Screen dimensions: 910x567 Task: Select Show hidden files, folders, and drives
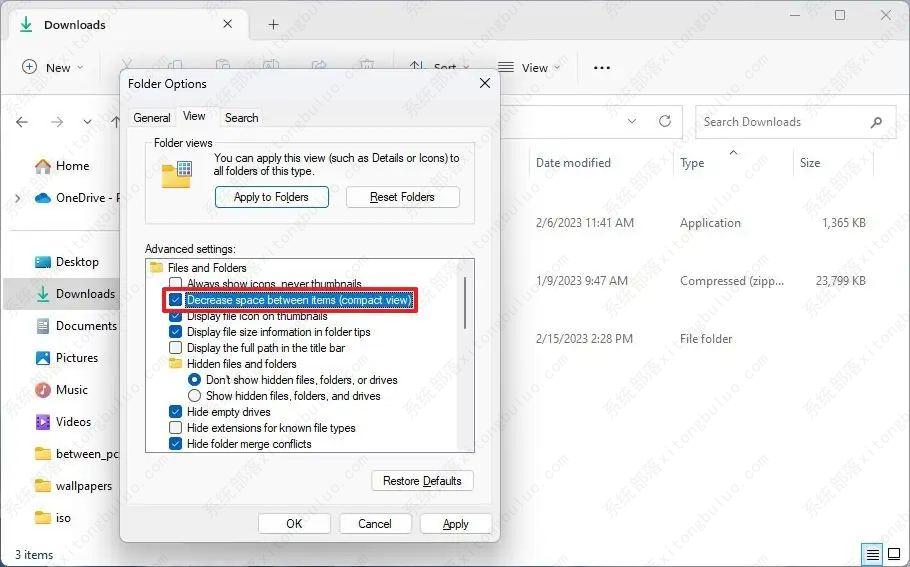[x=195, y=396]
